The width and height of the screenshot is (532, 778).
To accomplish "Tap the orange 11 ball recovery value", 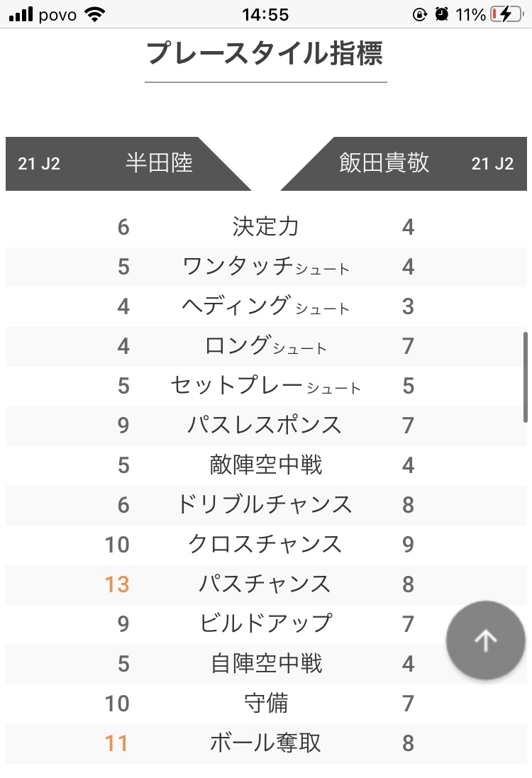I will click(117, 743).
